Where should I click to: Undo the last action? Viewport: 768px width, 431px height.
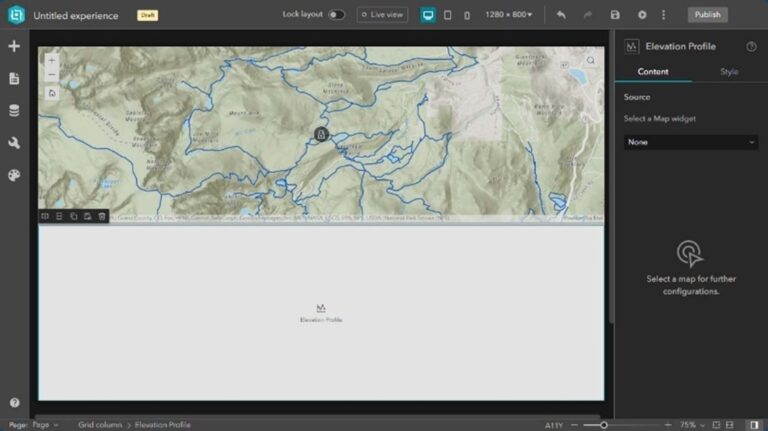point(561,15)
